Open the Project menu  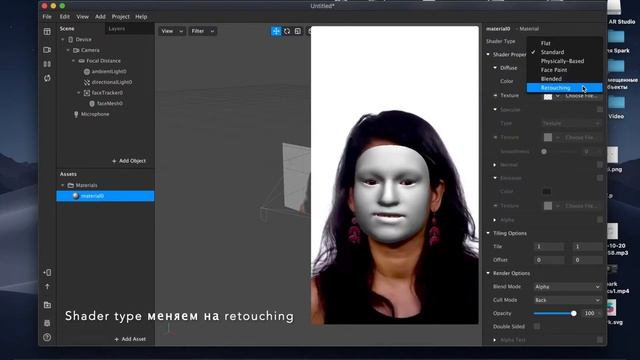(x=121, y=17)
